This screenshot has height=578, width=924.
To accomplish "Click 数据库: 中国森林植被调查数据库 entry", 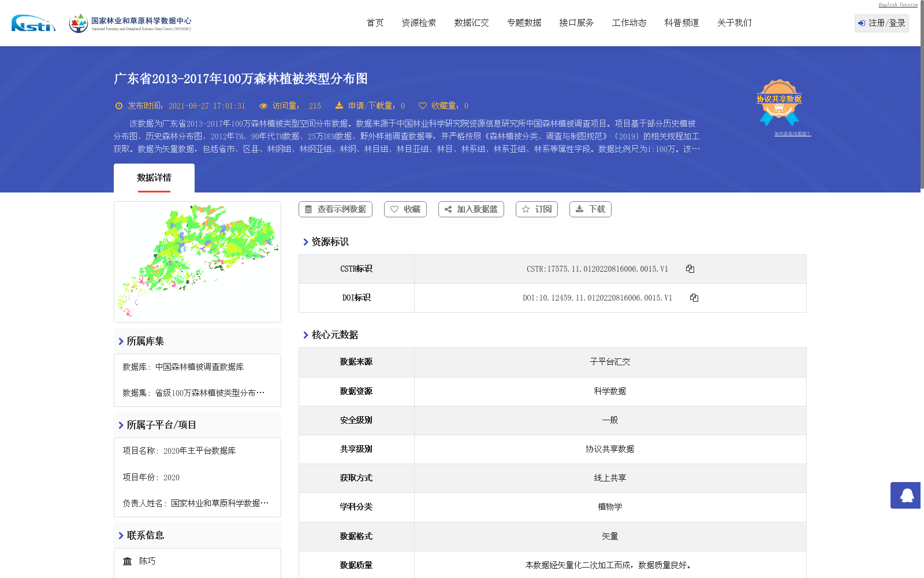I will click(x=183, y=367).
